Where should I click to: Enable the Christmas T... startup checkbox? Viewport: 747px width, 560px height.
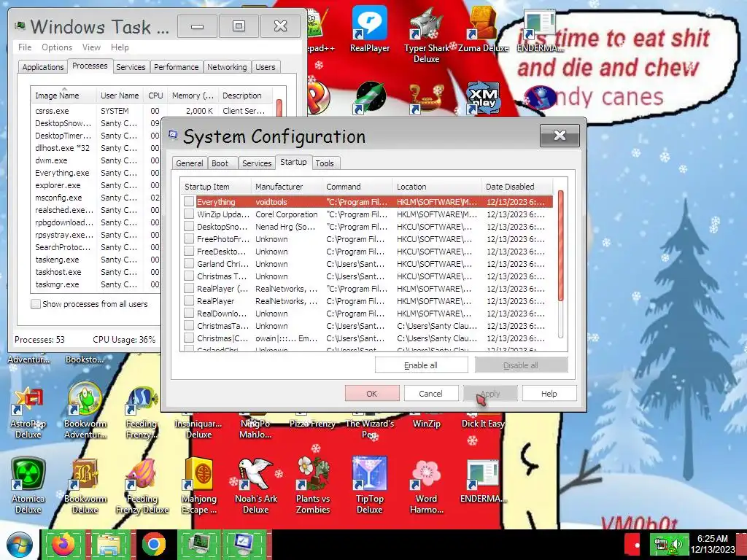[x=189, y=276]
